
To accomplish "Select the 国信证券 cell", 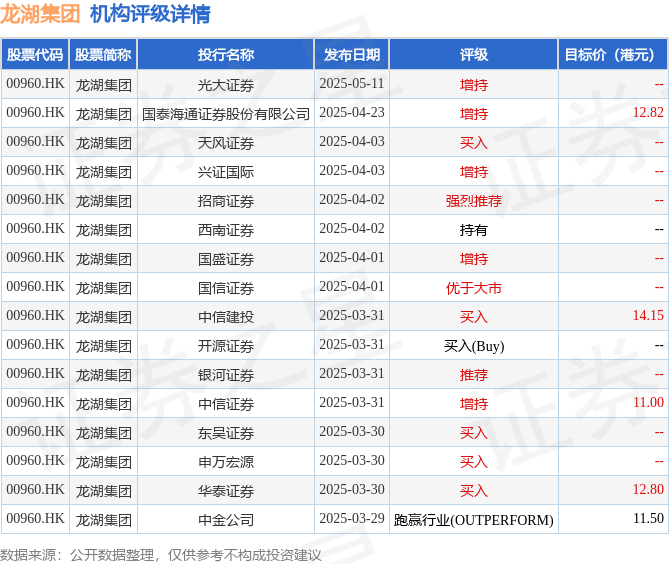I will pyautogui.click(x=226, y=288).
